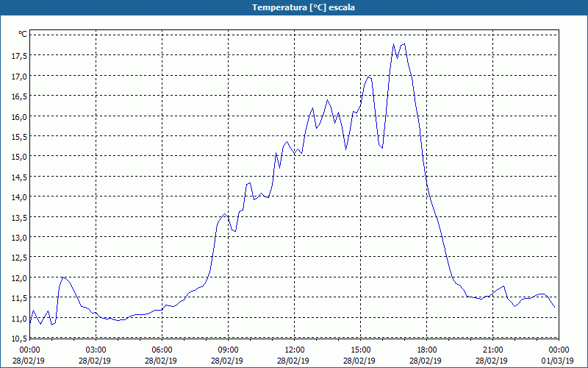Select the 11,5 y-axis value
This screenshot has width=588, height=368.
(19, 298)
